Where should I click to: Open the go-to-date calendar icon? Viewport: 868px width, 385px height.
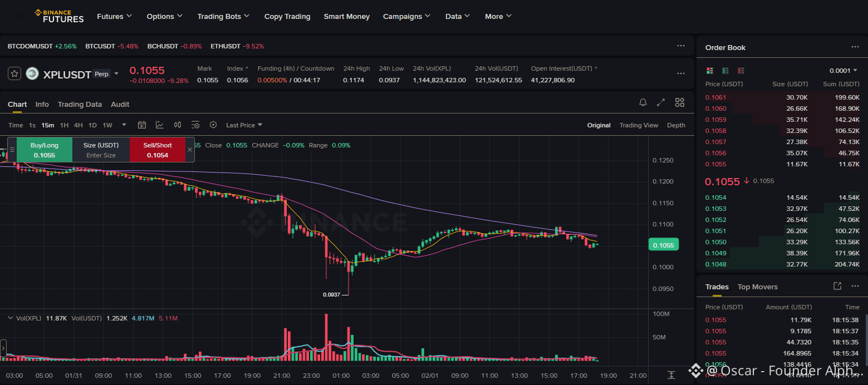[142, 125]
